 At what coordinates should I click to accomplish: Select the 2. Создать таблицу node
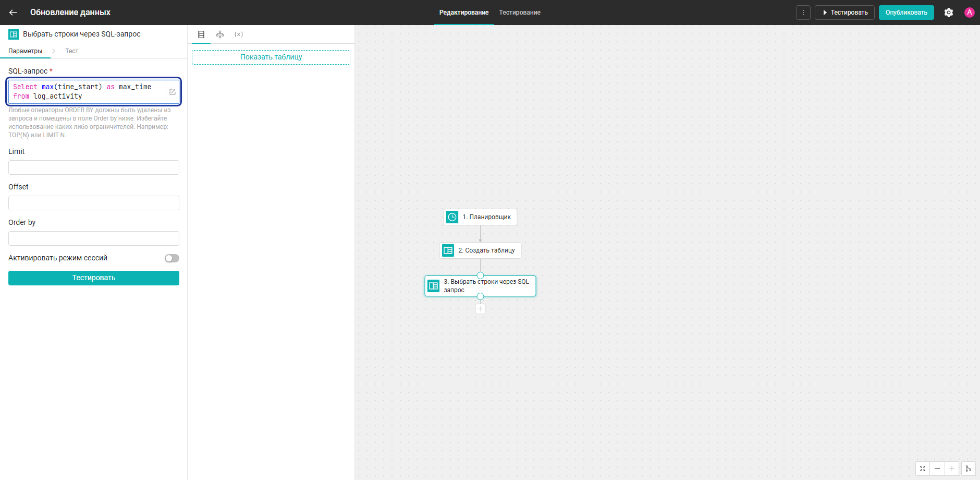[480, 250]
